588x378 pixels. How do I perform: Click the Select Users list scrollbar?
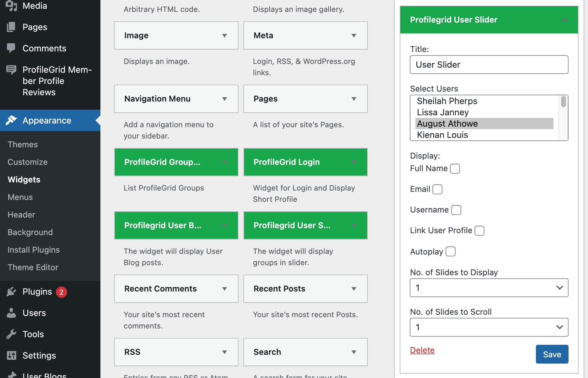coord(564,118)
